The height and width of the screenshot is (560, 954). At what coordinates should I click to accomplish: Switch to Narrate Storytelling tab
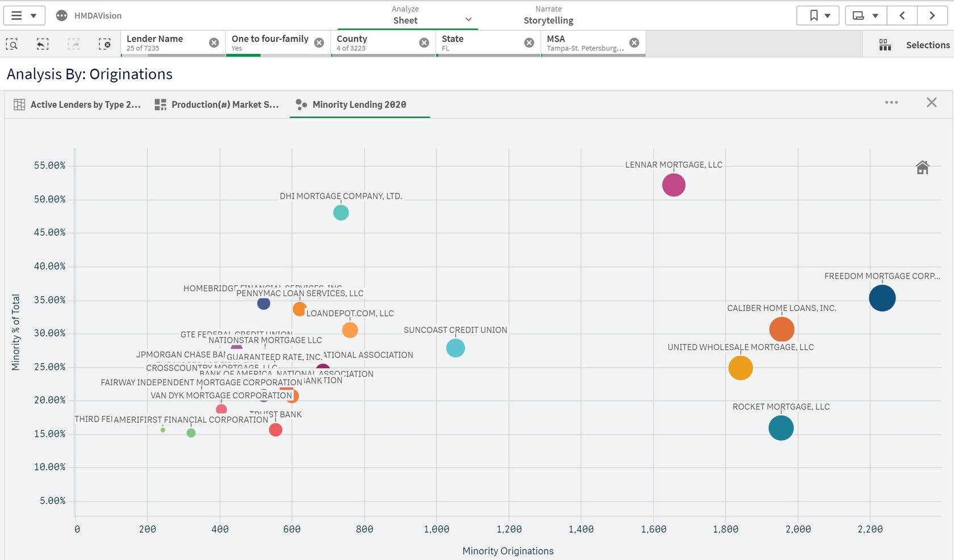click(548, 15)
